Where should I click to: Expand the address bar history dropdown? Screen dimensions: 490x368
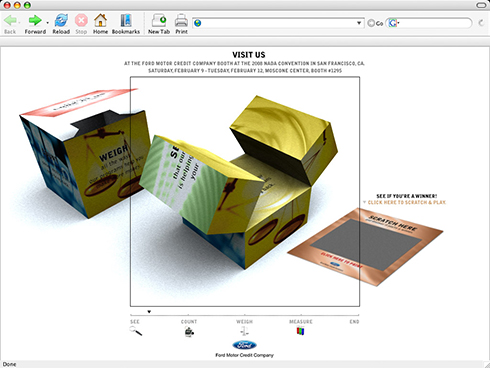click(359, 23)
